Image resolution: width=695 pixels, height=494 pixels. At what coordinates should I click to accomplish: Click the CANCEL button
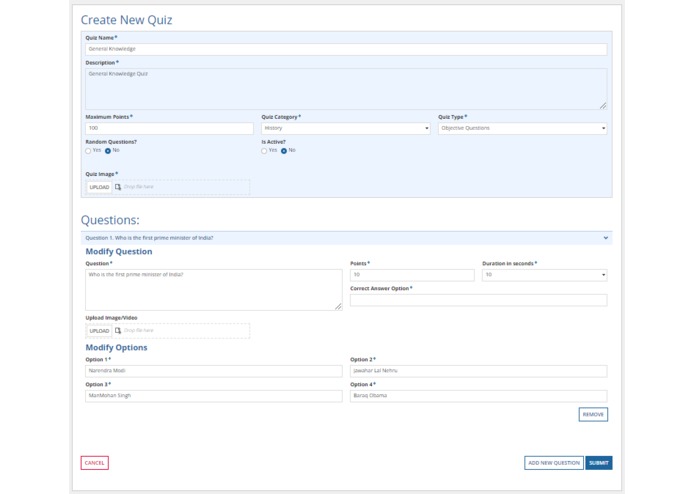coord(94,463)
